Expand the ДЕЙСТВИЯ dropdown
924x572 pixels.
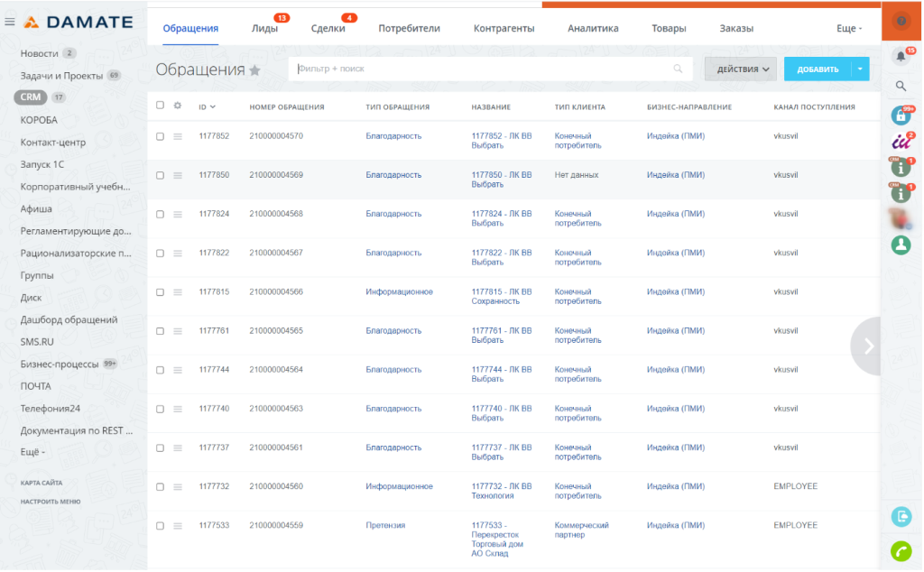[741, 69]
